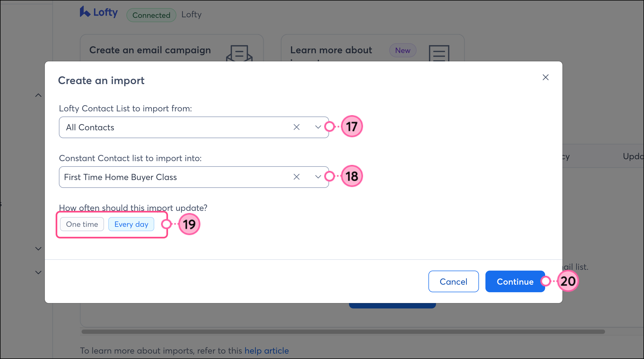The width and height of the screenshot is (644, 359).
Task: Clear the All Contacts selection
Action: pos(296,127)
